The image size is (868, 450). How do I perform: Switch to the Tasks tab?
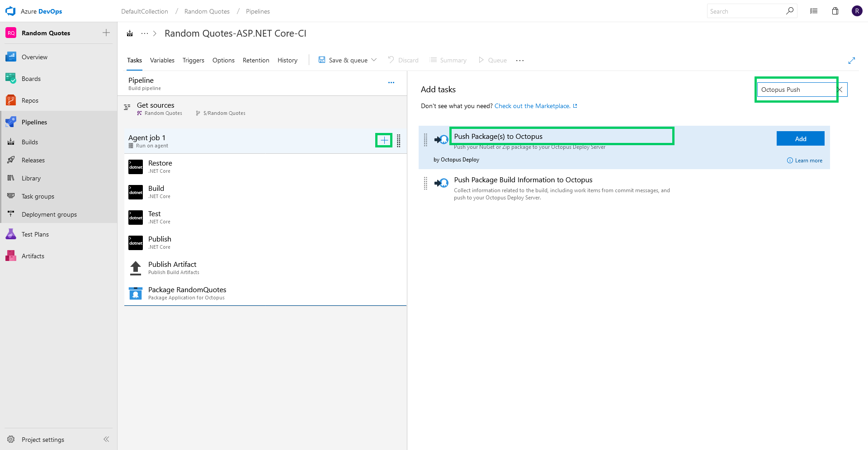(134, 60)
